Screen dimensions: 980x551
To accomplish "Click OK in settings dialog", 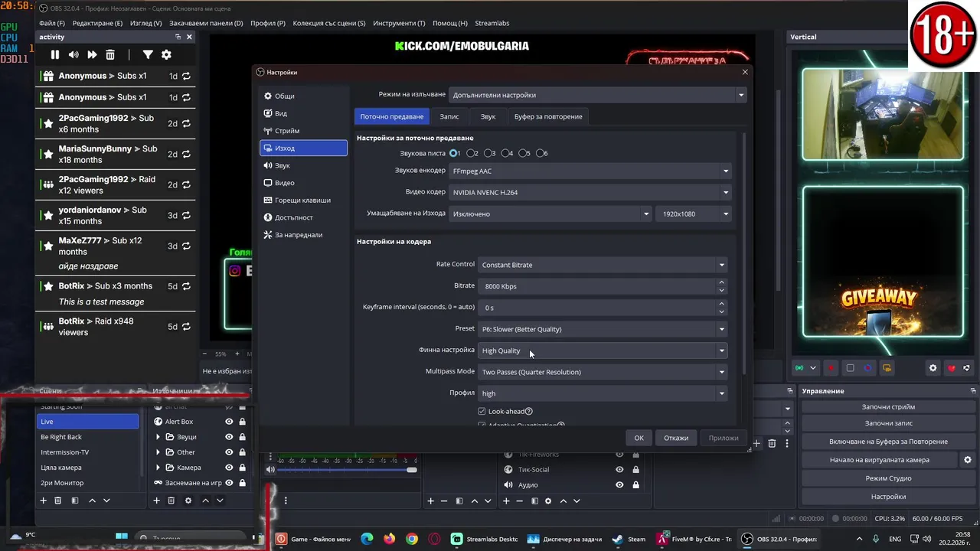I will 639,438.
